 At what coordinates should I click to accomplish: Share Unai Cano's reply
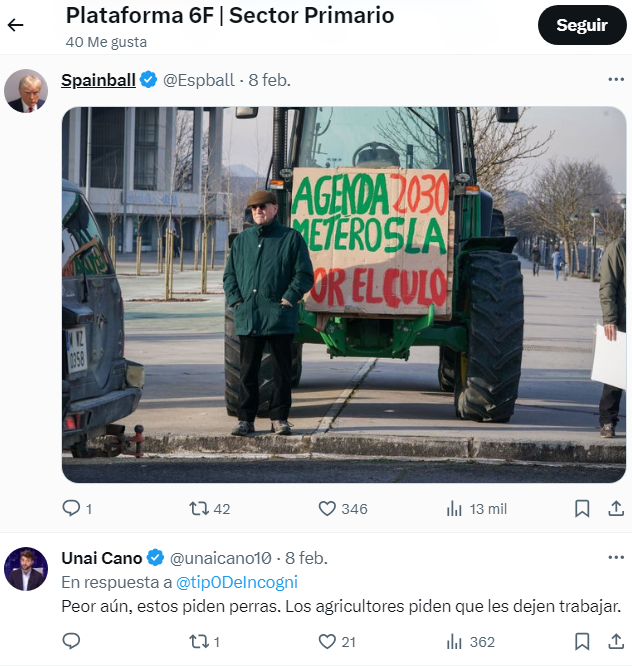coord(616,641)
